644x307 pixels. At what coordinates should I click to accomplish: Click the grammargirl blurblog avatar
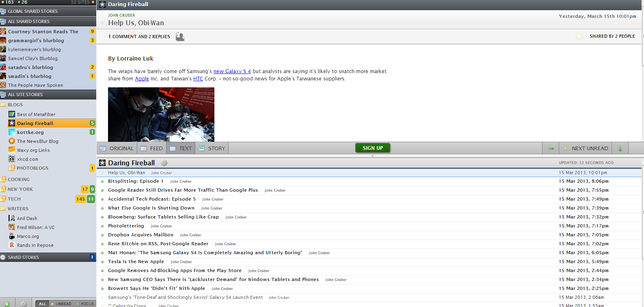[3, 40]
